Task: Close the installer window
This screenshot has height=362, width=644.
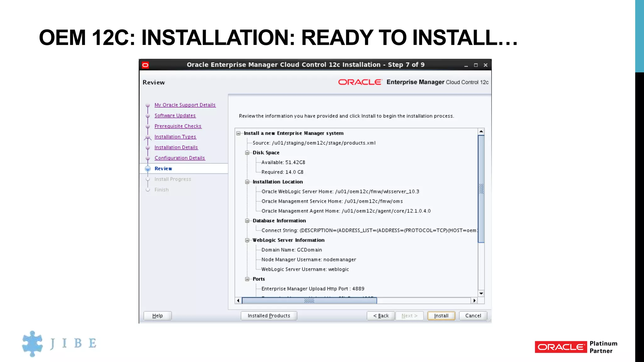Action: (486, 65)
